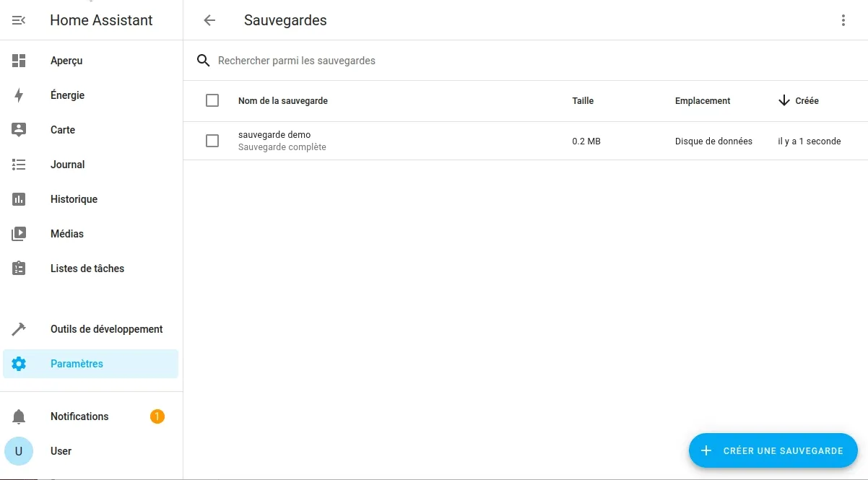Open Listes de tâches clipboard icon
The height and width of the screenshot is (480, 868).
click(19, 268)
